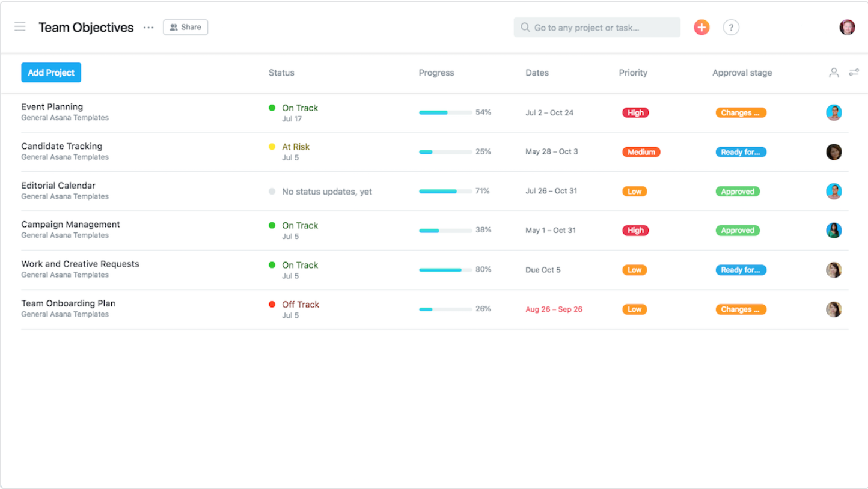Click the search field Go to any project
Screen dimensions: 868x489
point(597,27)
